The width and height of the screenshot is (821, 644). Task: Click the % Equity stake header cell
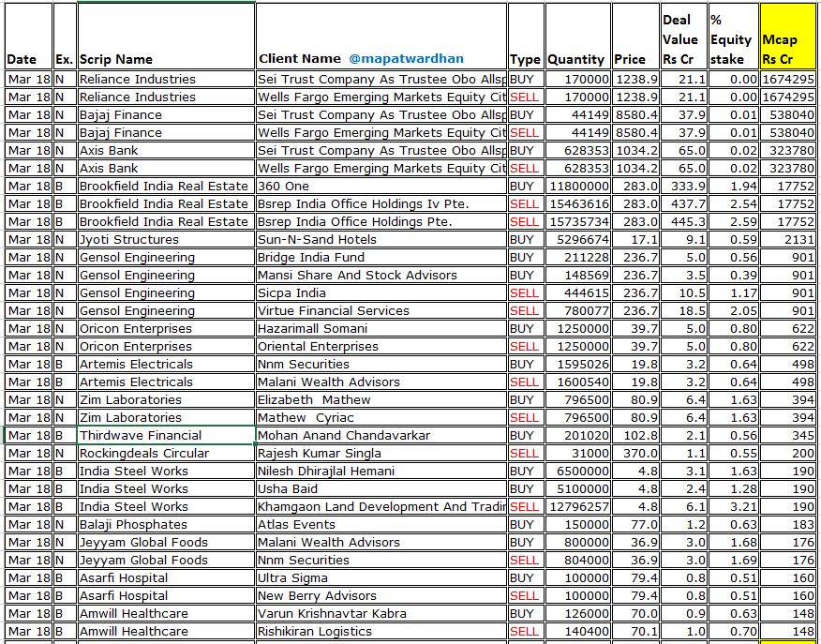(x=733, y=37)
